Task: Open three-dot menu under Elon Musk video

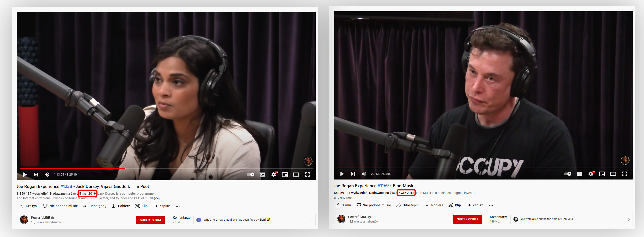Action: click(x=491, y=205)
